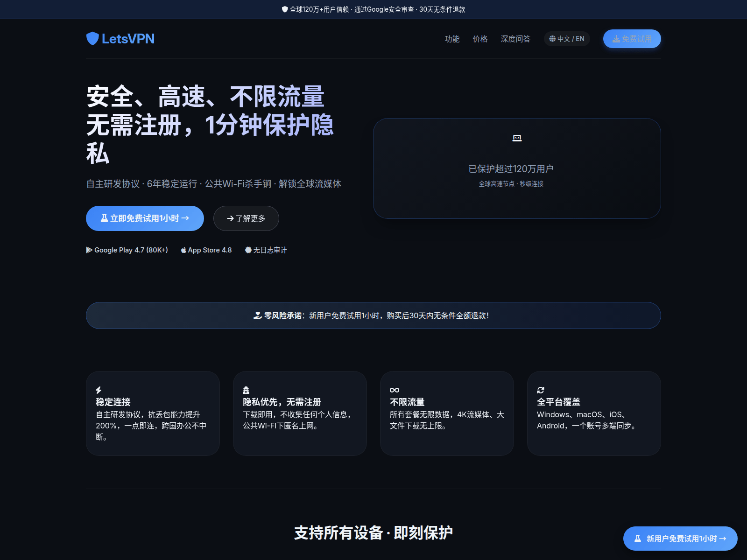
Task: Click the laptop icon in the 120万用户 card
Action: pyautogui.click(x=517, y=138)
